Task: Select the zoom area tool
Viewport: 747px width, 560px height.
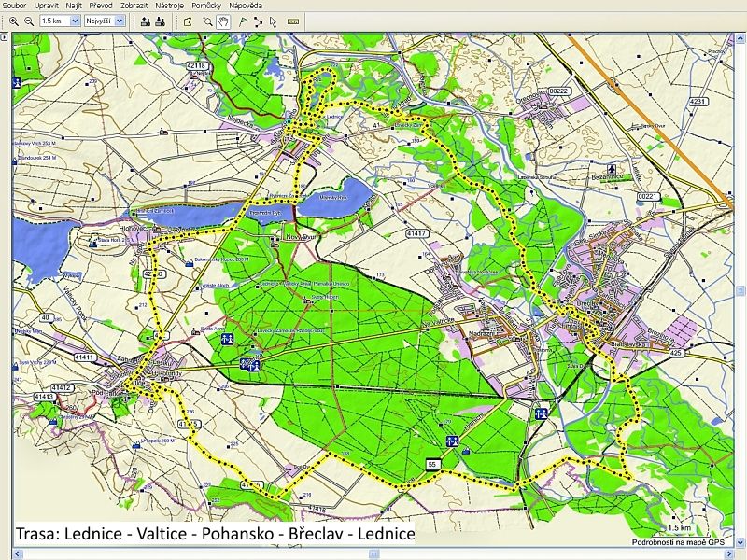Action: pos(207,21)
